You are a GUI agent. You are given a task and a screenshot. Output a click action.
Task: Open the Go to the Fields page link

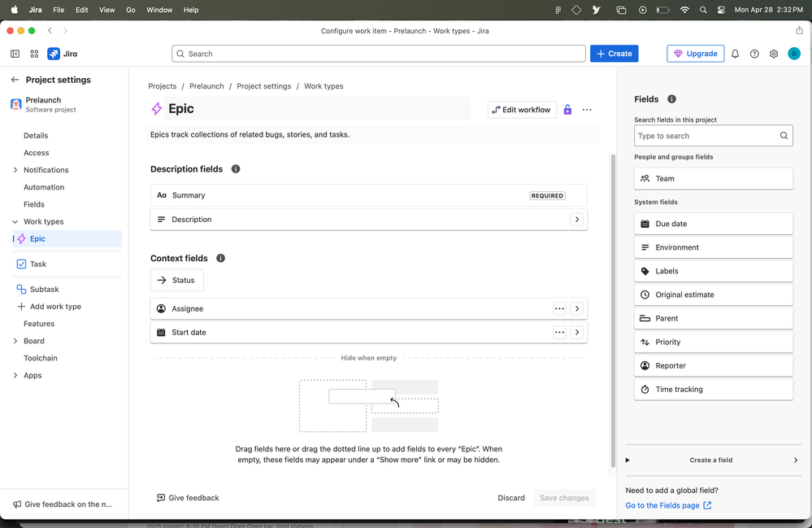668,506
